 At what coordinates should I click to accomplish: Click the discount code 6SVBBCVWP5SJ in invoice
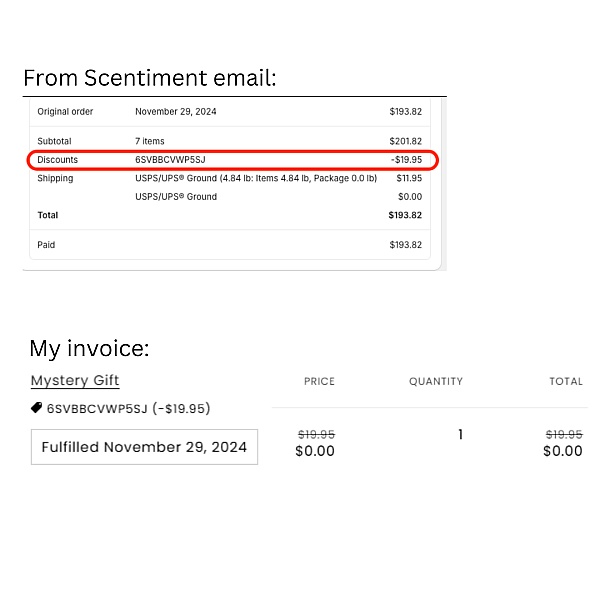(x=97, y=409)
